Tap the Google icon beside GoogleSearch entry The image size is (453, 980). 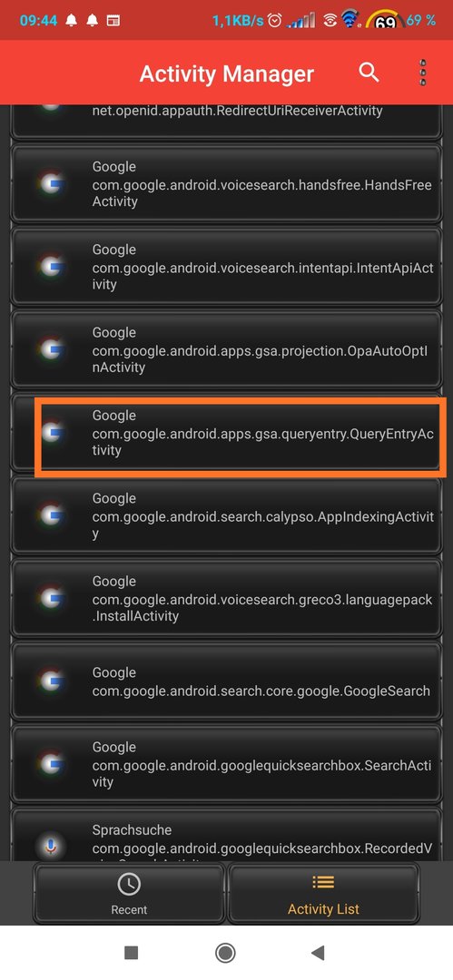pyautogui.click(x=51, y=681)
